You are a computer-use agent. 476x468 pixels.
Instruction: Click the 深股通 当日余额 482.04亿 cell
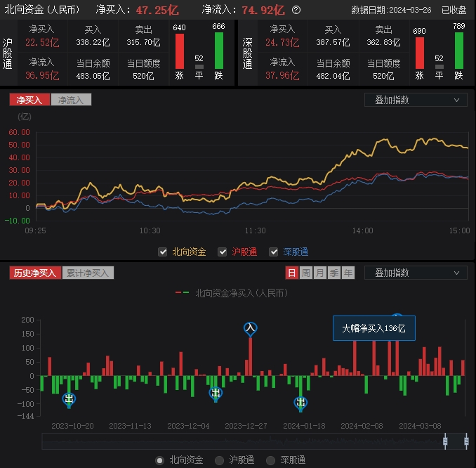pos(333,70)
